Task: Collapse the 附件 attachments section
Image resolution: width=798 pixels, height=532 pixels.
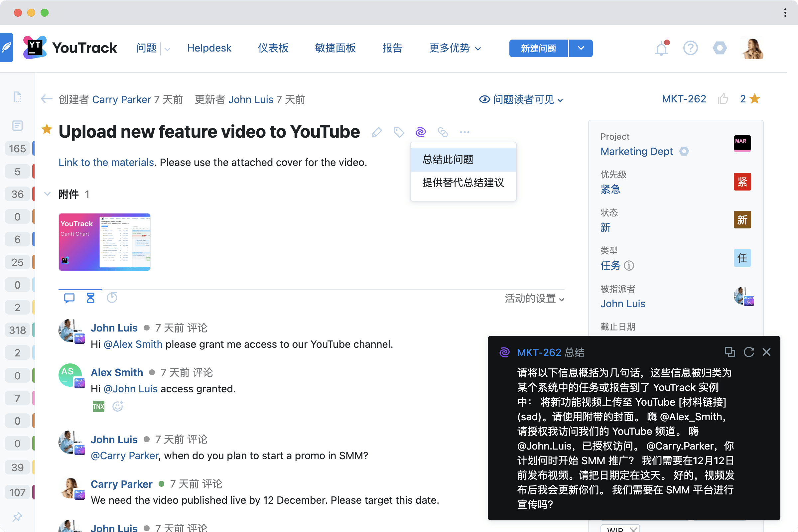Action: click(x=47, y=194)
